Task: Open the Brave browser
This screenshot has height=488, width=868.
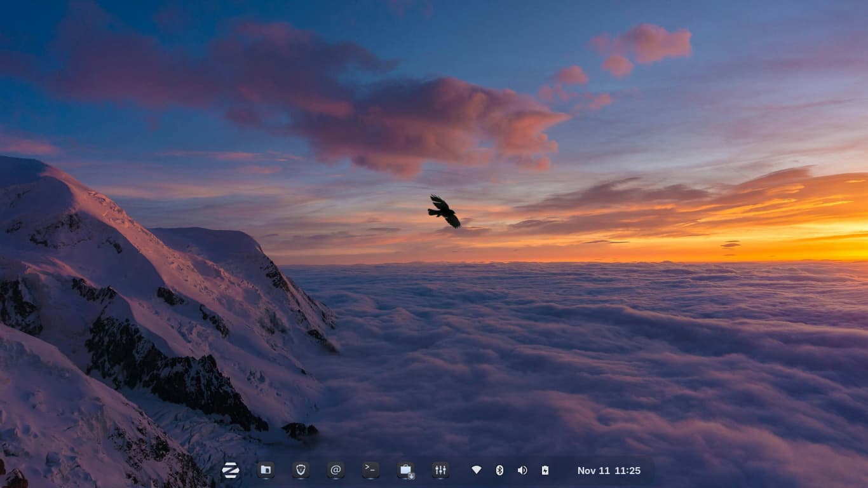Action: tap(301, 470)
